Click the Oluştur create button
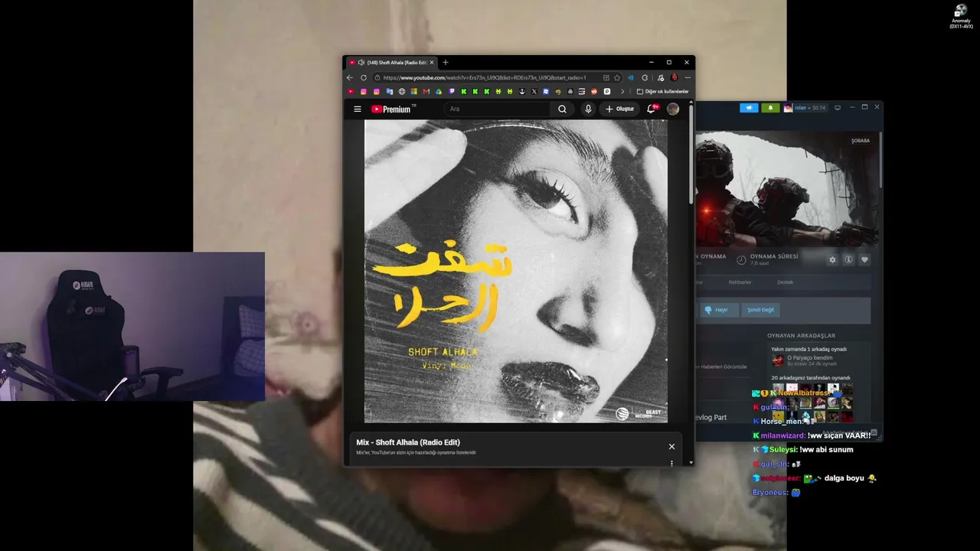This screenshot has height=551, width=980. pos(620,109)
